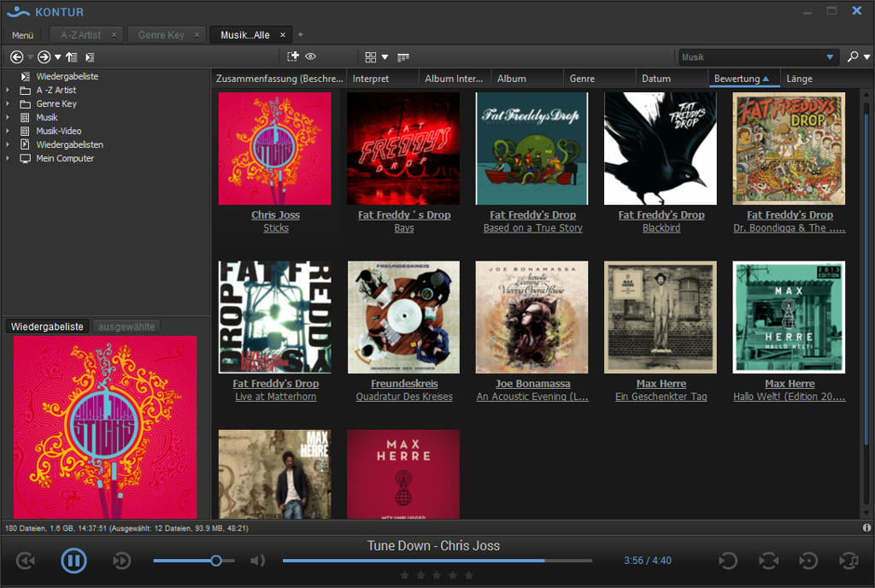Click Wiedergabeliste icon in tree

pos(25,76)
